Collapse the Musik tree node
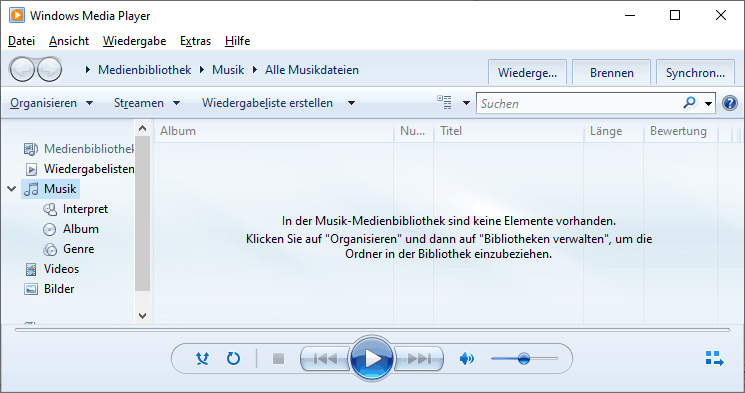Viewport: 745px width, 393px height. tap(12, 189)
